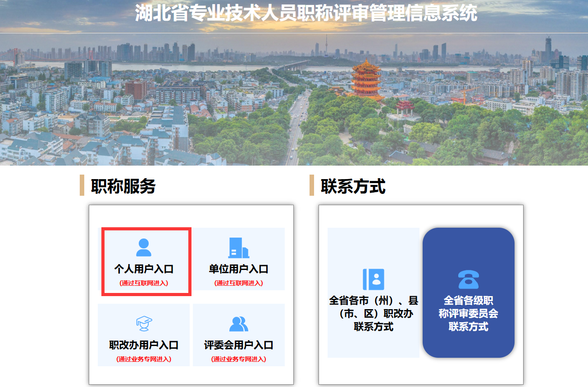Open the 评委会用户入口 text link
The image size is (588, 387).
[238, 345]
